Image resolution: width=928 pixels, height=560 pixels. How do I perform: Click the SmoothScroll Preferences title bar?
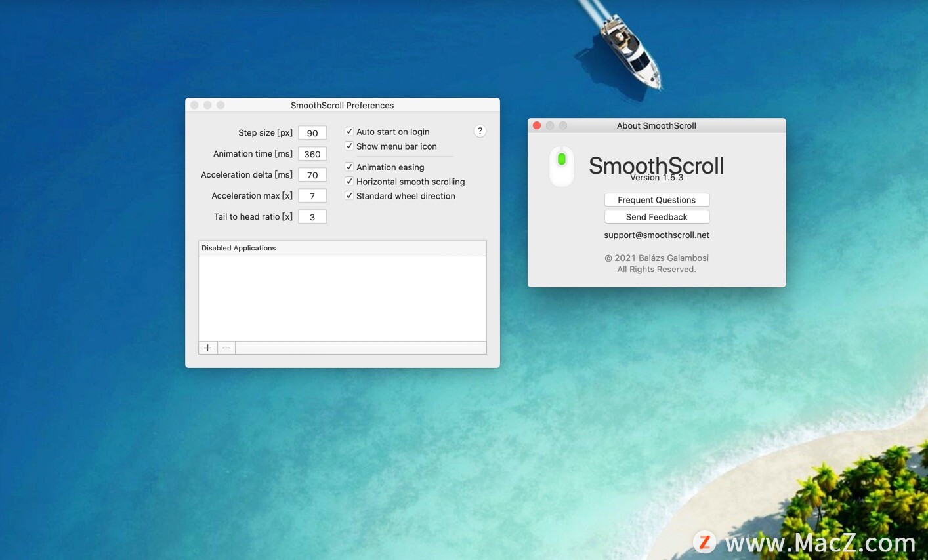click(343, 105)
